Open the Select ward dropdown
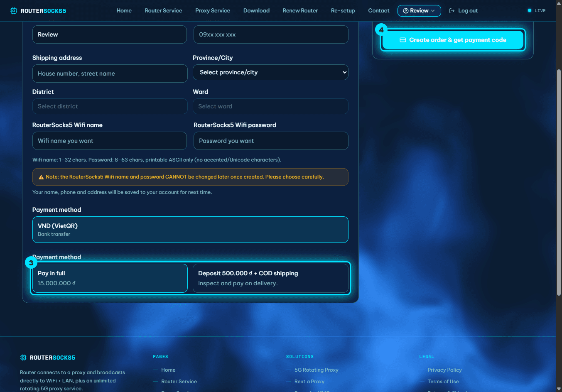This screenshot has width=562, height=392. coord(270,106)
